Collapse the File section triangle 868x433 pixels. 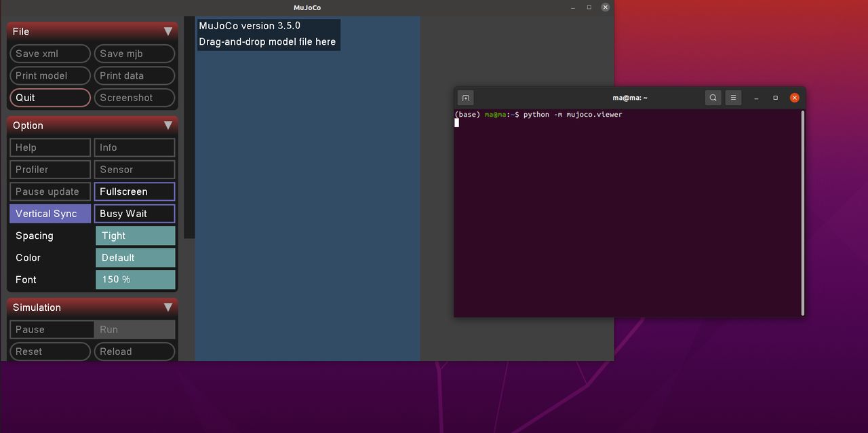pyautogui.click(x=168, y=31)
